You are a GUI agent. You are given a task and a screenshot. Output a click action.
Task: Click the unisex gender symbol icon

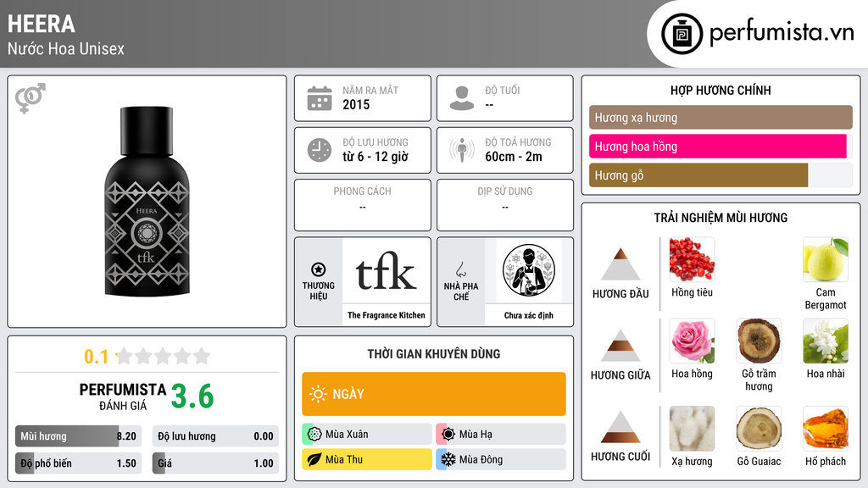click(30, 98)
